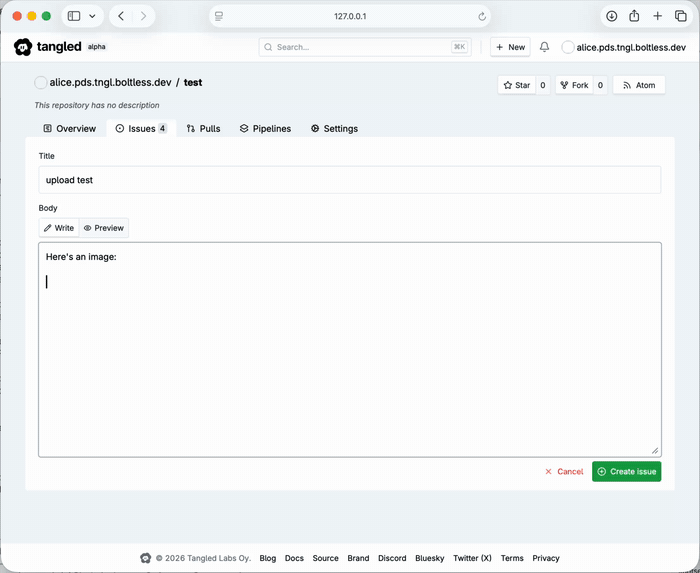Click the footer tangled mascot icon

[x=146, y=558]
